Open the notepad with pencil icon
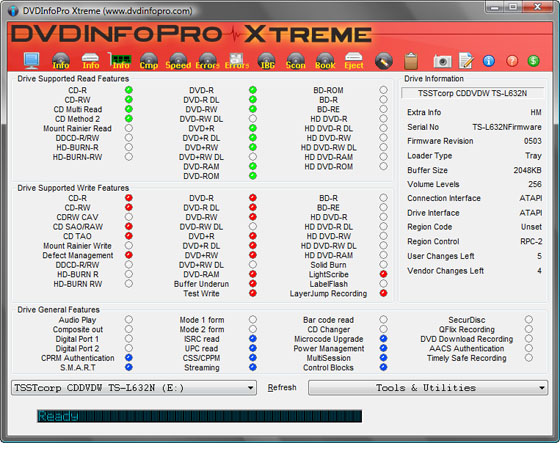Image resolution: width=560 pixels, height=451 pixels. click(x=466, y=61)
